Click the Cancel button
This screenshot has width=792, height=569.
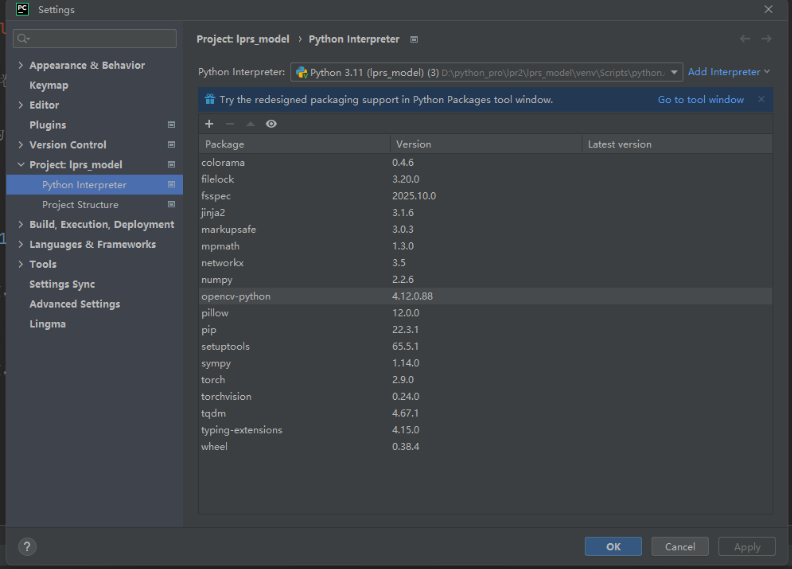tap(680, 546)
